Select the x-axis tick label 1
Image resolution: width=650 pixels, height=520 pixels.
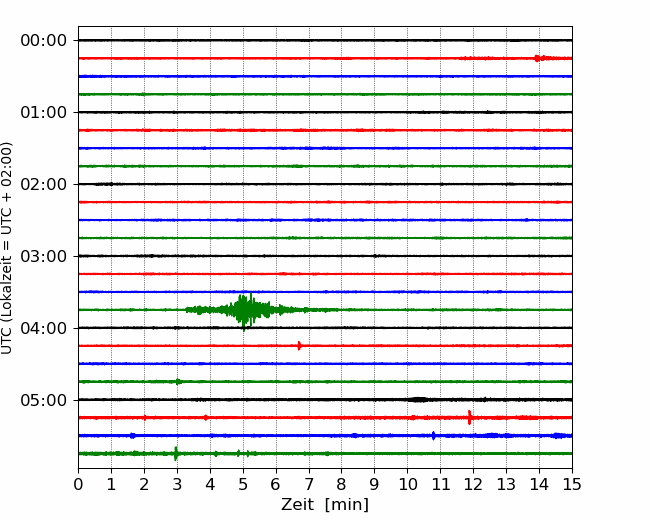(x=111, y=484)
